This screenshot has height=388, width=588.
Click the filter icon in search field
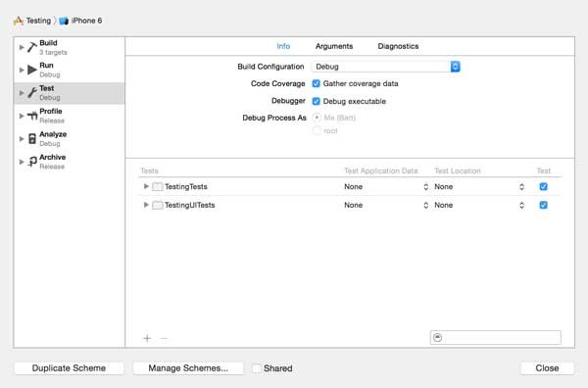pyautogui.click(x=438, y=337)
